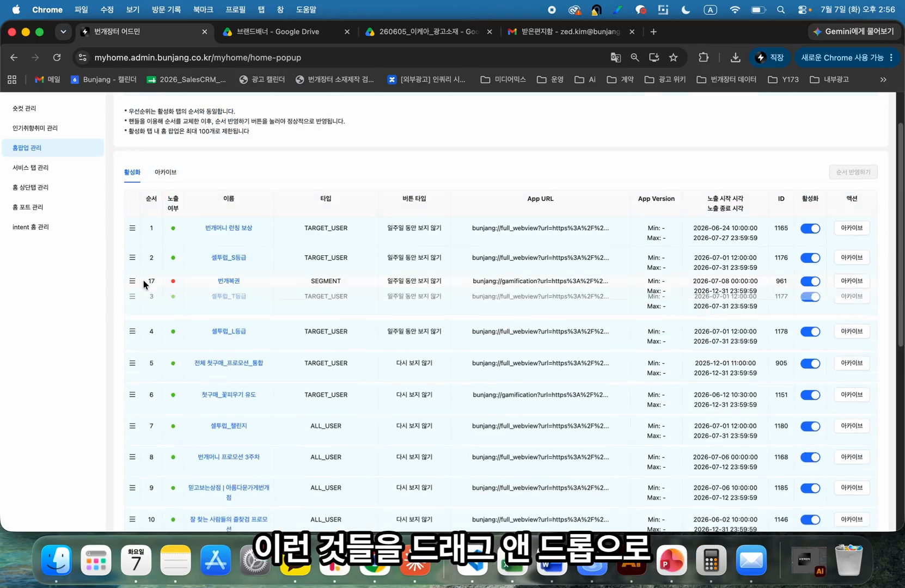Toggle activation for ID 1180

(x=810, y=426)
